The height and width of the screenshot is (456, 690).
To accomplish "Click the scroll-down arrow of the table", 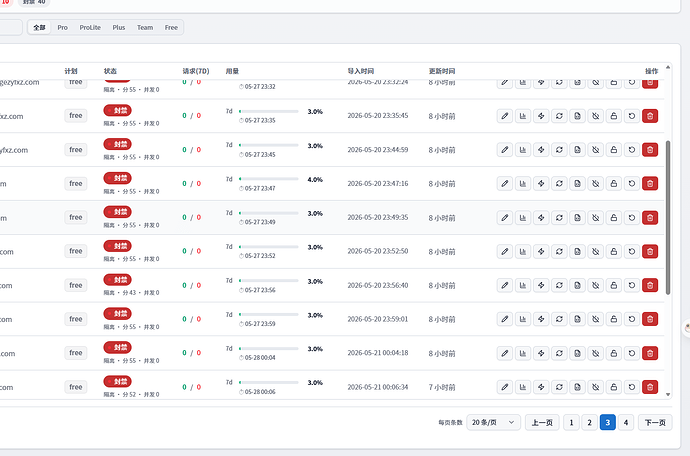I will tap(668, 394).
